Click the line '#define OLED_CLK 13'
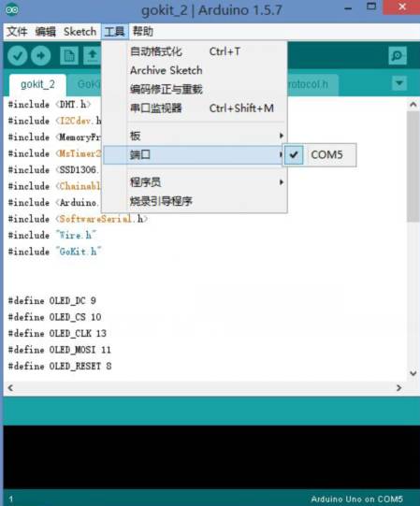 pyautogui.click(x=57, y=333)
